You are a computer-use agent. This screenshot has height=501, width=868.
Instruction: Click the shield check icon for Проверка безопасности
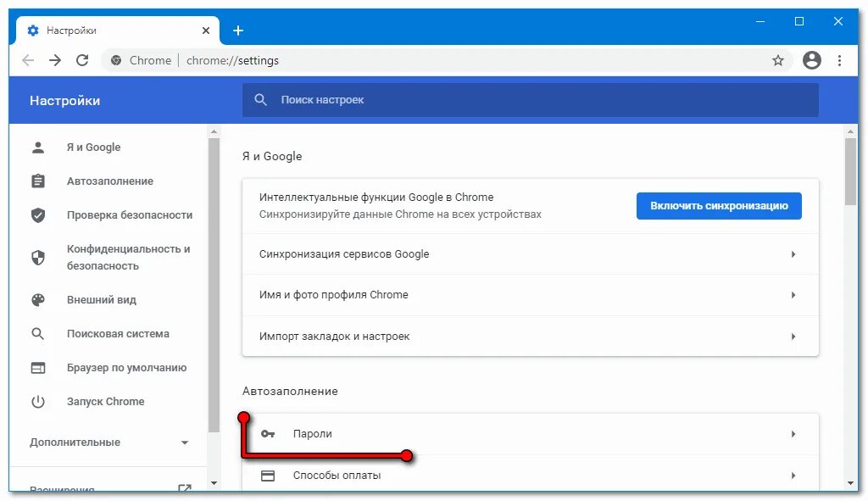[x=38, y=214]
